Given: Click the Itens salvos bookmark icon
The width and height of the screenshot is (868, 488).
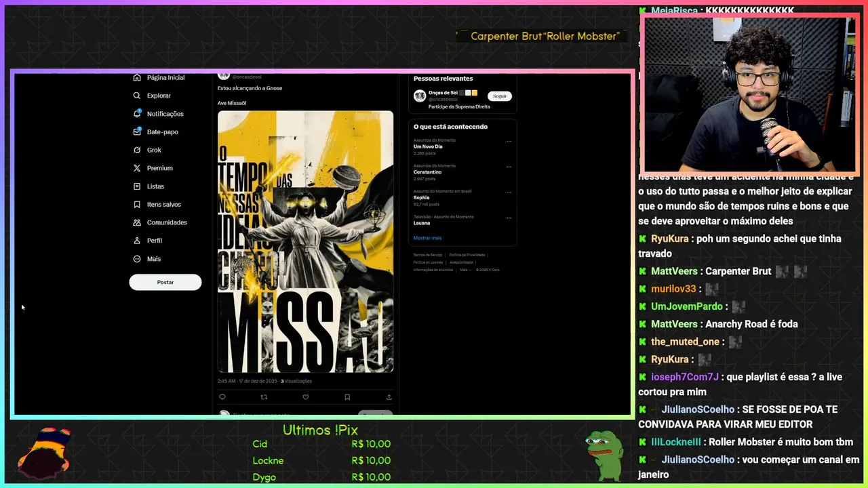Looking at the screenshot, I should click(137, 204).
